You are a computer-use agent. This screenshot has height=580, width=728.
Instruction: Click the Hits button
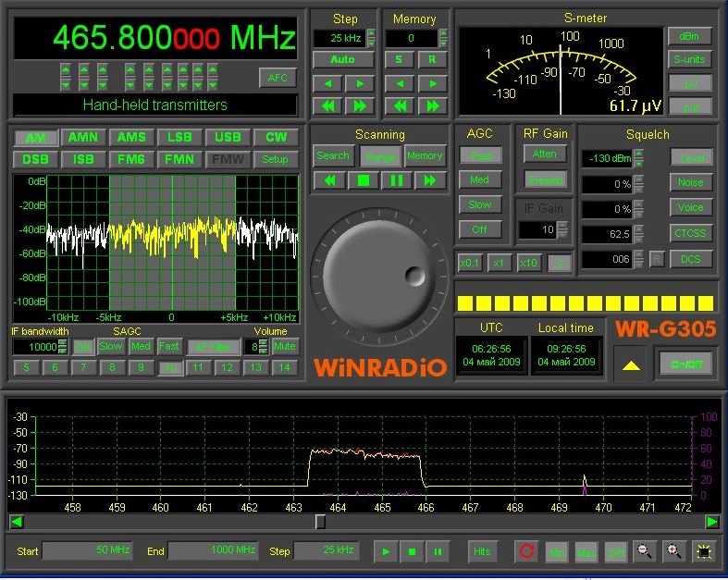[482, 551]
